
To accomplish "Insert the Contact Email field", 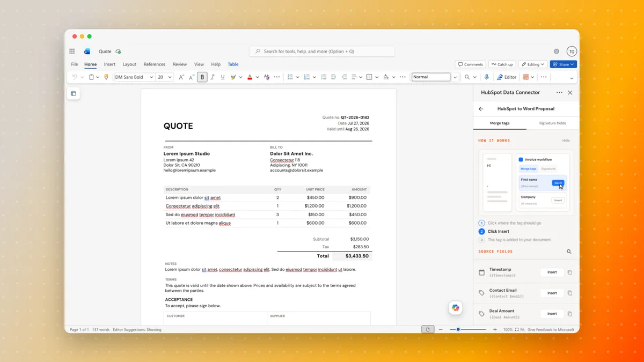I will (552, 293).
